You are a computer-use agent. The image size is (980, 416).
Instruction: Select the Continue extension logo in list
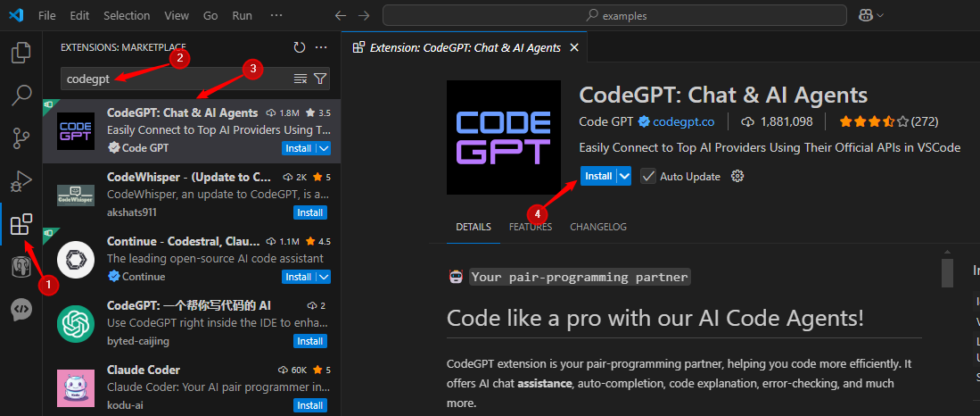click(x=76, y=259)
